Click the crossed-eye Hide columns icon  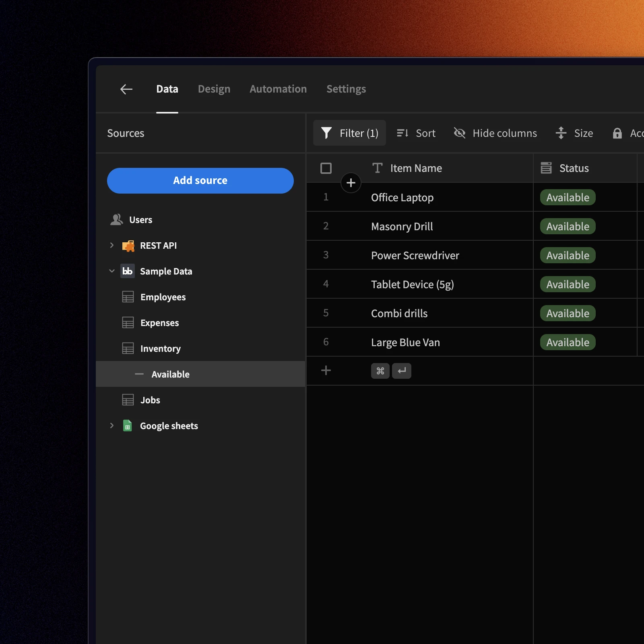tap(460, 133)
